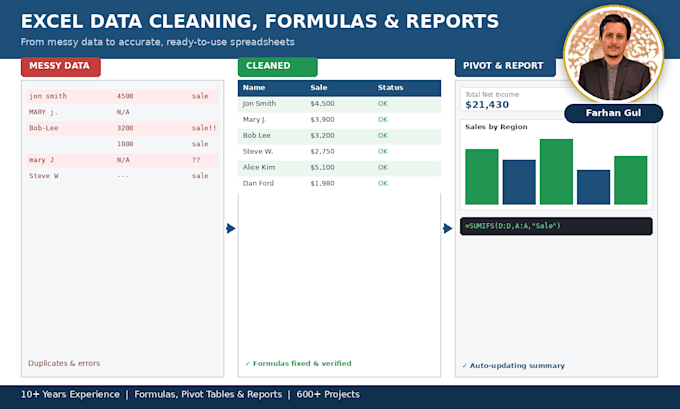Select the CLEANED green badge

coord(278,66)
